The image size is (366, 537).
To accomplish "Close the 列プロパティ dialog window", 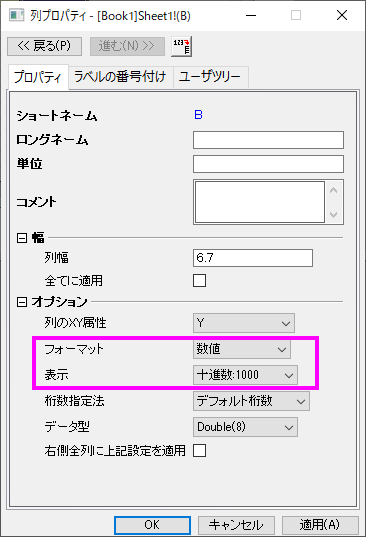I will pos(342,15).
